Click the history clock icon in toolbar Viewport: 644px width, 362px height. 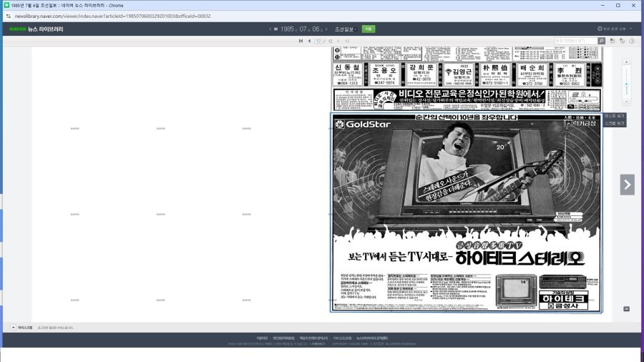(x=623, y=41)
